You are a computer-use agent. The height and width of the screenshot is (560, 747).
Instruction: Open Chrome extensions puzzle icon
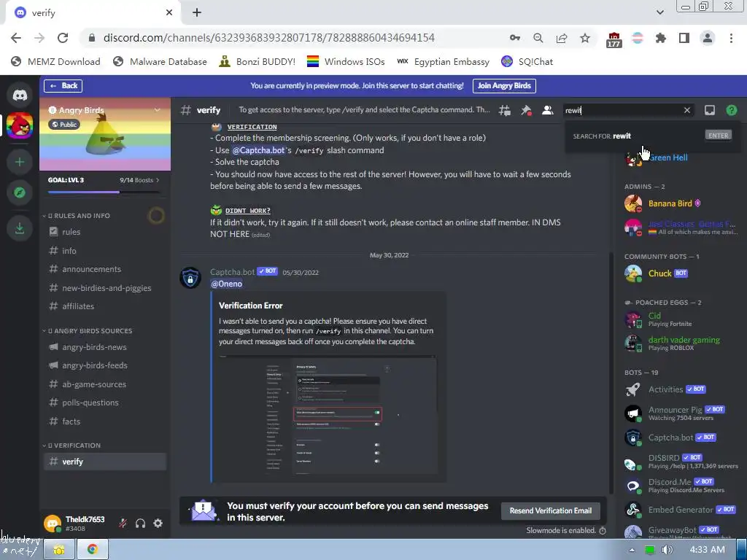[660, 38]
